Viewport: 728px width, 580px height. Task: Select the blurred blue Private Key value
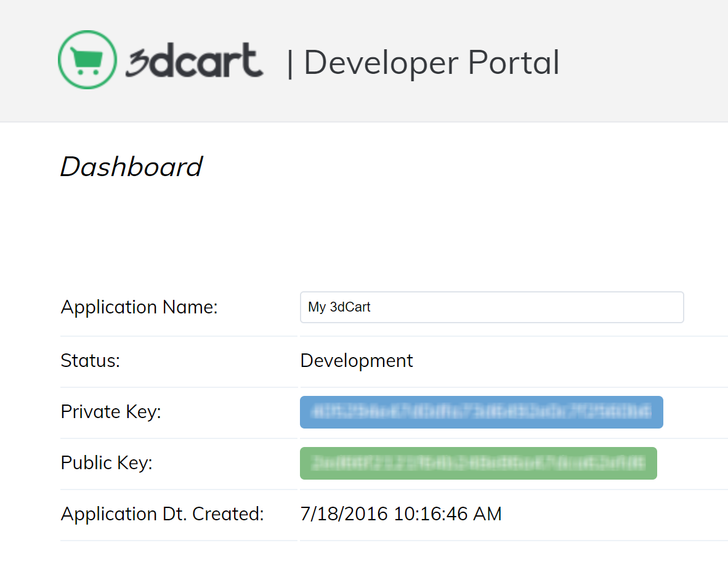point(482,412)
